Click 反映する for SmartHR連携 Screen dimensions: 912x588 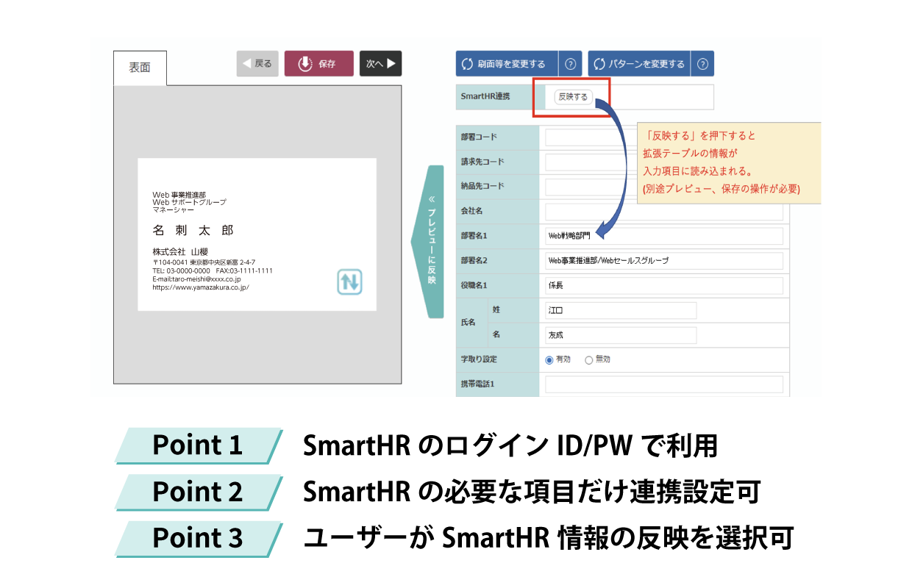[x=573, y=97]
